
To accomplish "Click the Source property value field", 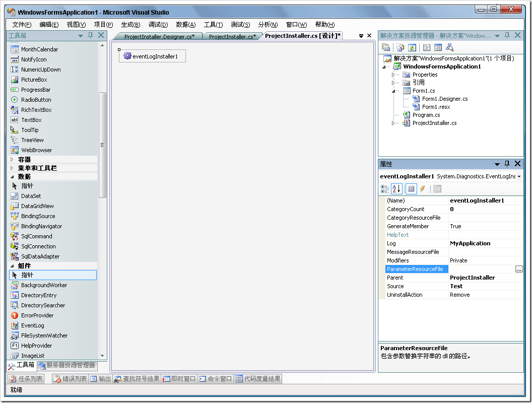I will 486,286.
